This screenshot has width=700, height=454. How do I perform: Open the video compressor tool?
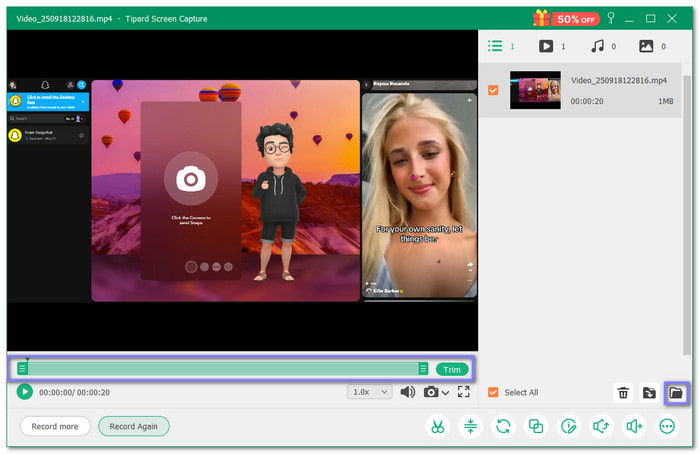click(x=471, y=426)
